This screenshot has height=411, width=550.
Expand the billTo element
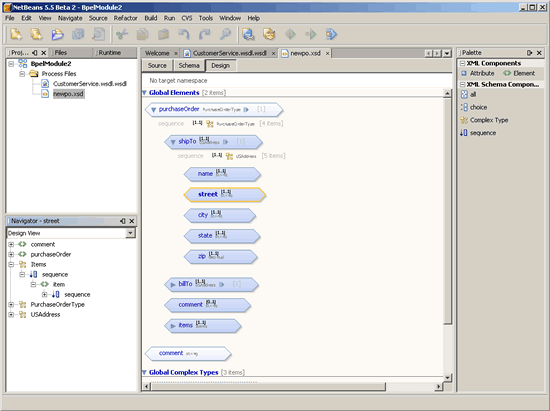point(173,285)
